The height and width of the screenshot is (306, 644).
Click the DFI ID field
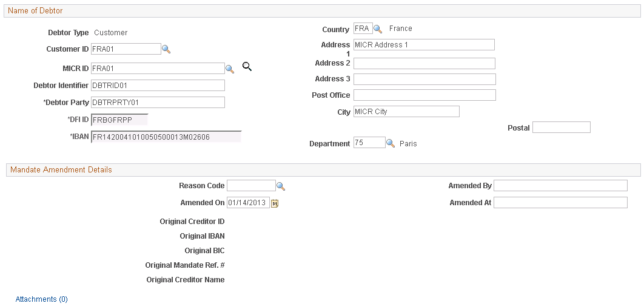pyautogui.click(x=119, y=120)
